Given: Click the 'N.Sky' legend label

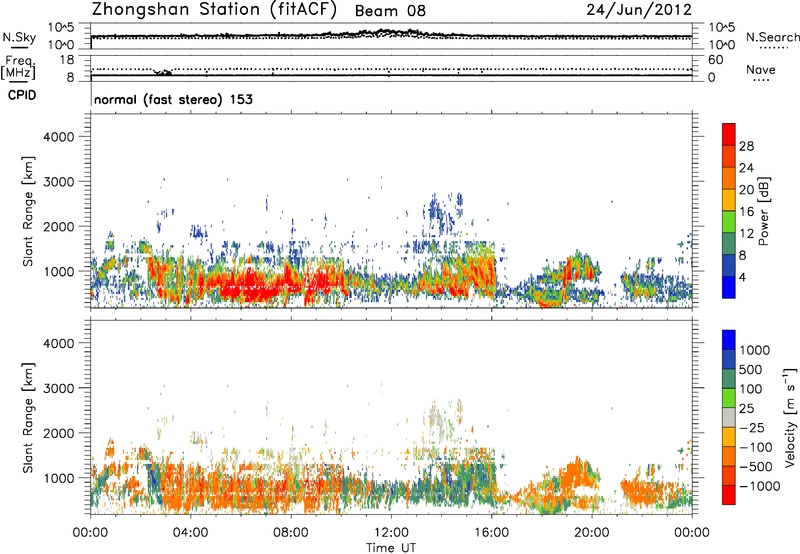Looking at the screenshot, I should [19, 37].
